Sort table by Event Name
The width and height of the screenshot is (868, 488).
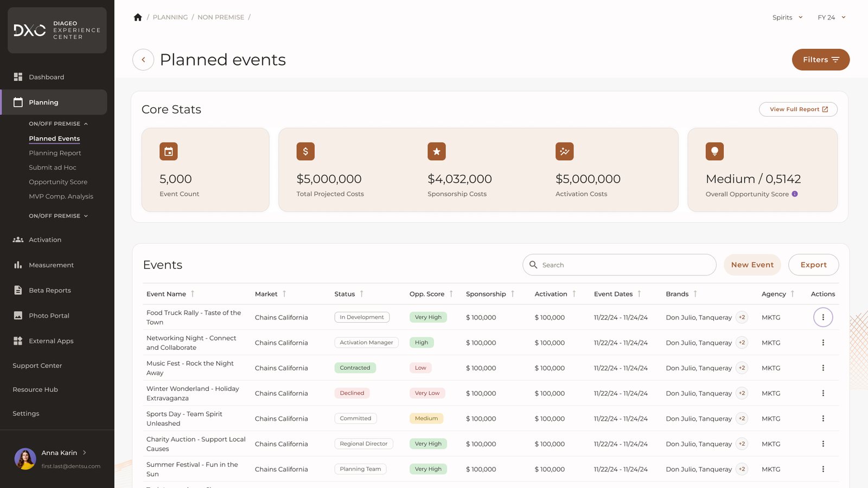pyautogui.click(x=193, y=294)
